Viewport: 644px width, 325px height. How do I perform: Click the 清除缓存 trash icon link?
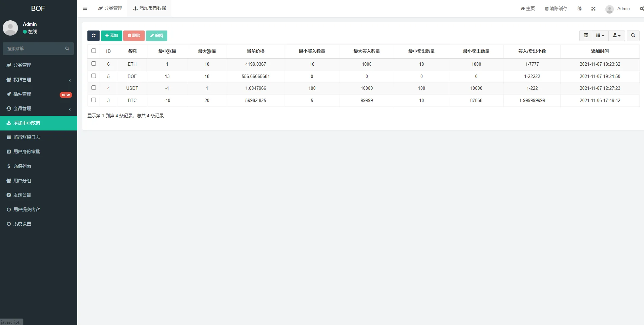click(556, 9)
